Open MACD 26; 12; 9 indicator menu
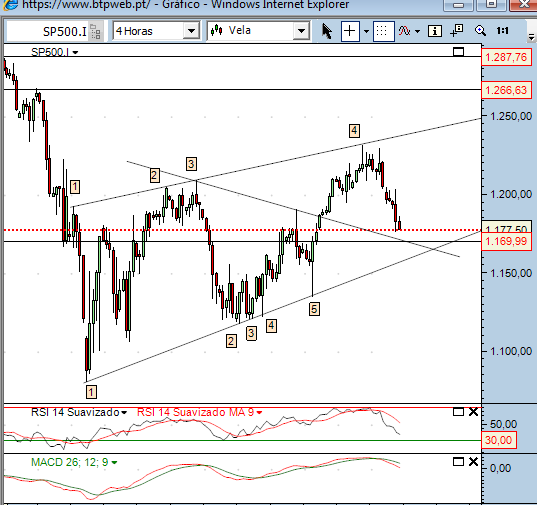This screenshot has width=537, height=505. click(x=114, y=463)
